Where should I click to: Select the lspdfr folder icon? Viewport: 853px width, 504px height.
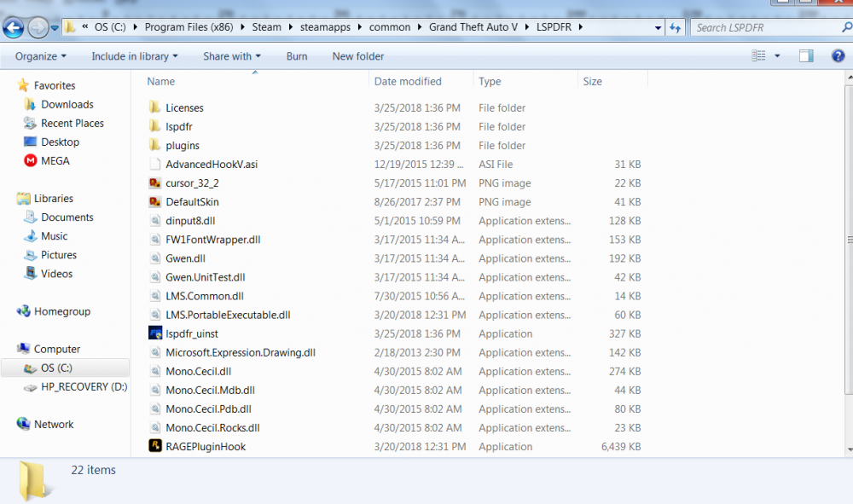[x=155, y=126]
